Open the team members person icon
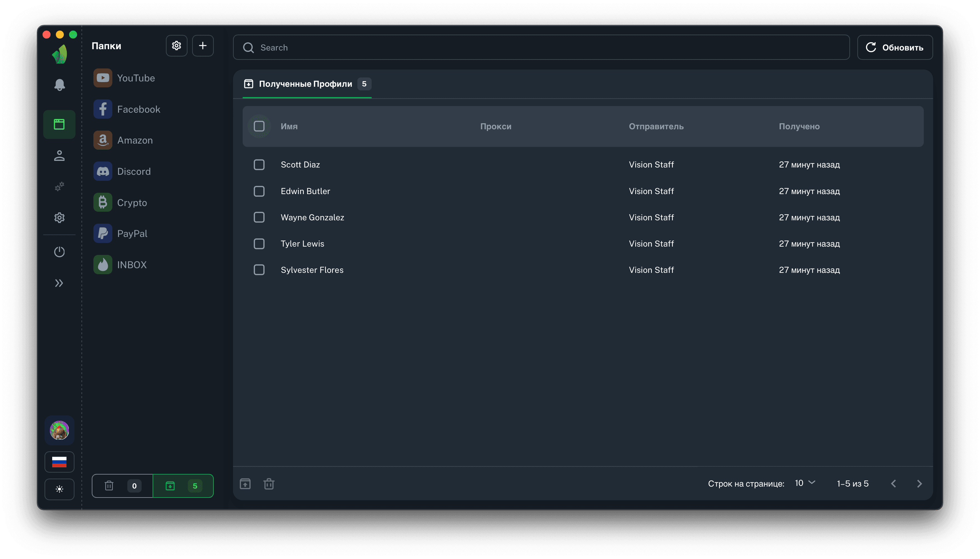 coord(59,156)
